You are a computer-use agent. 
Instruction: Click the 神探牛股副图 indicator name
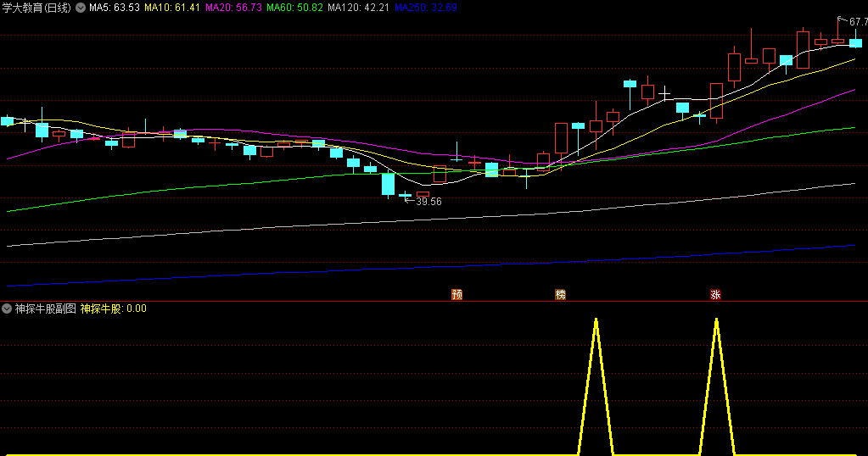click(x=45, y=309)
